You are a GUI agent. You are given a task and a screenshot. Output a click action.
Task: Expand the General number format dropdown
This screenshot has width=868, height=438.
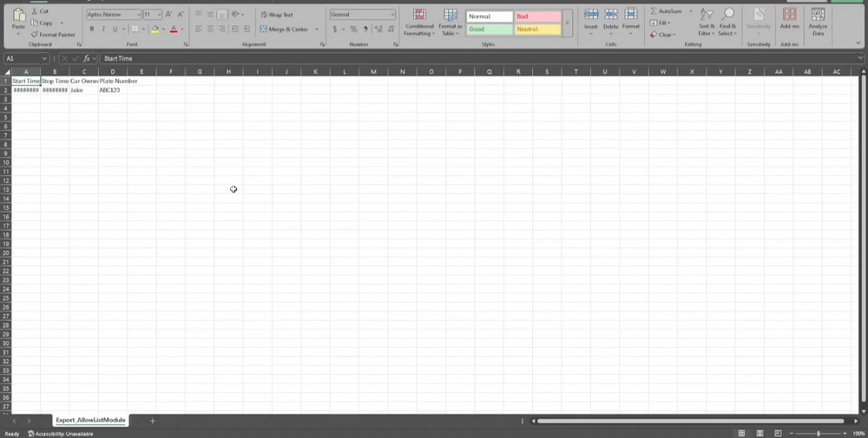pos(392,15)
